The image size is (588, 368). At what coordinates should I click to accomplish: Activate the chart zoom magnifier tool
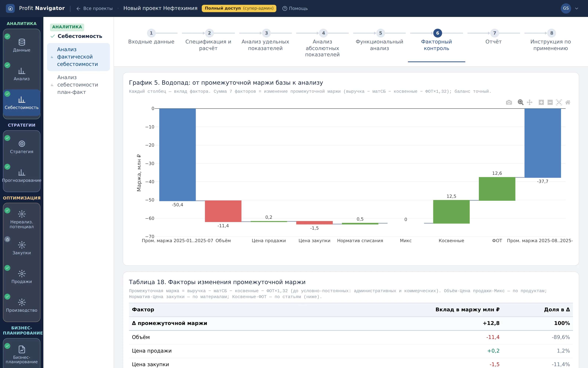tap(520, 102)
